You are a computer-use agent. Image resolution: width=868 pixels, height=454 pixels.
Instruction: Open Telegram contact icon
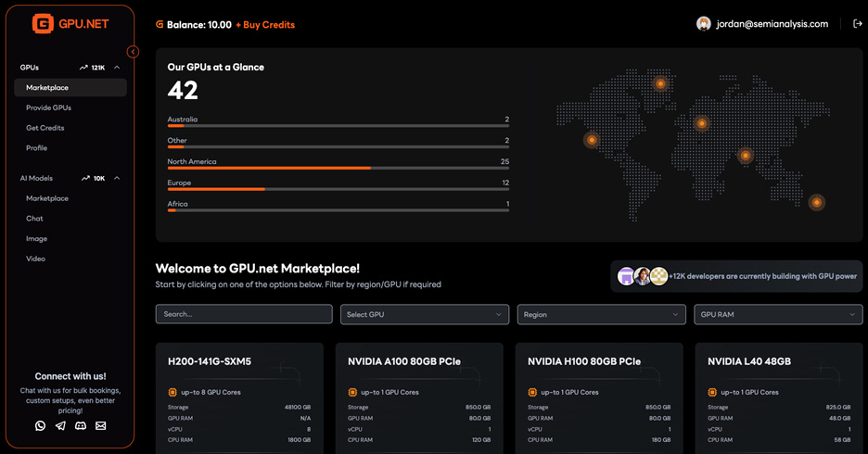coord(60,426)
